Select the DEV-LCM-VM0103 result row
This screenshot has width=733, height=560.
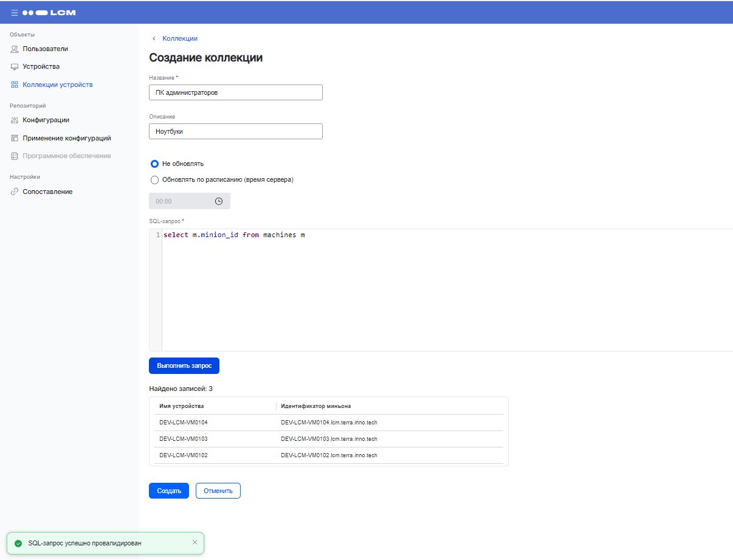pyautogui.click(x=328, y=439)
